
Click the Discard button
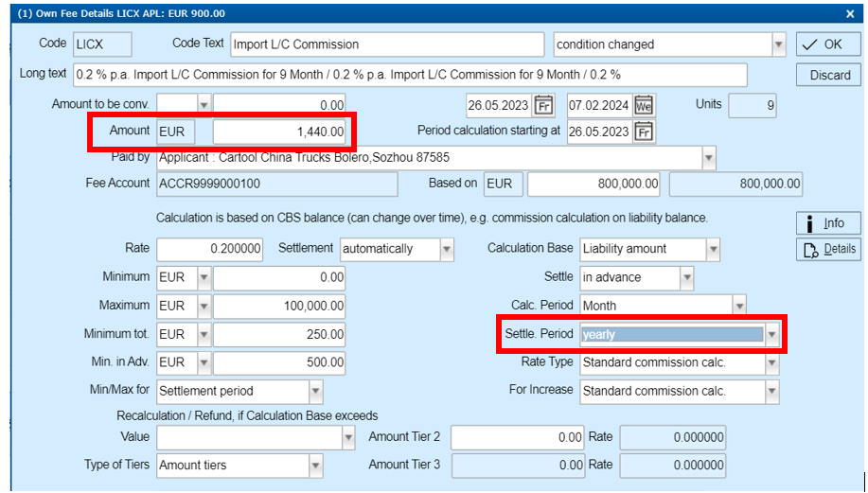pos(828,75)
